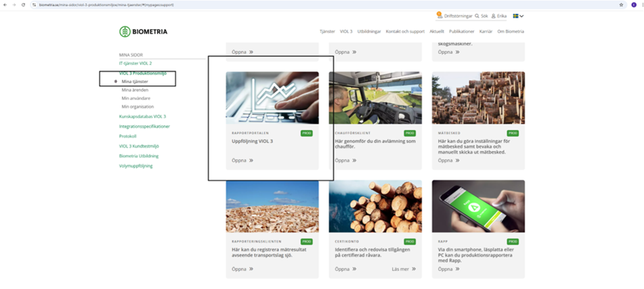
Task: Click Uppföljning VIOL 3 card title
Action: (252, 141)
